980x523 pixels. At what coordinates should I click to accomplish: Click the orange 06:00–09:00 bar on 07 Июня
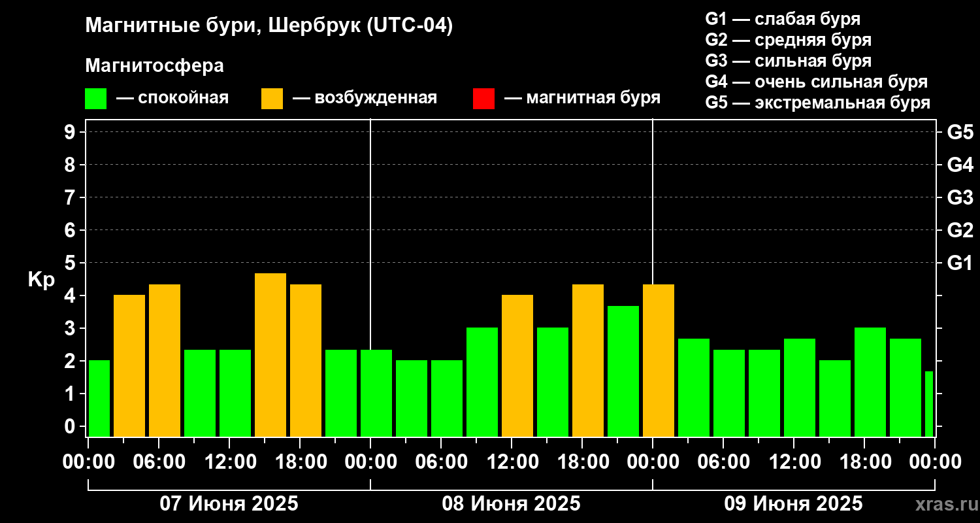[165, 360]
